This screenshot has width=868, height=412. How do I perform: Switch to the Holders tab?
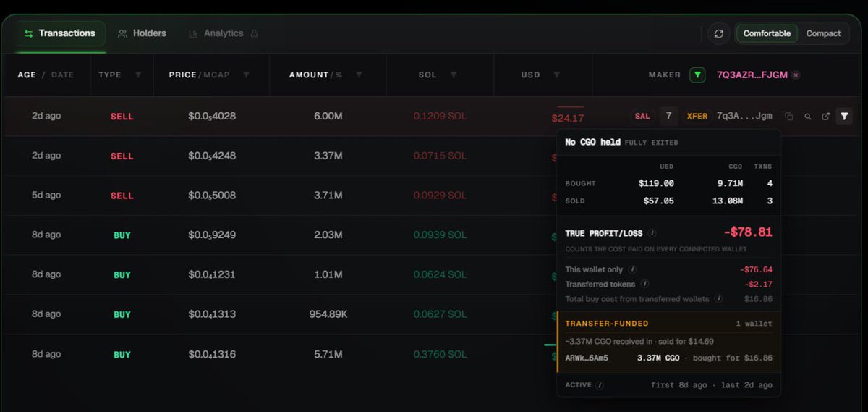[142, 33]
